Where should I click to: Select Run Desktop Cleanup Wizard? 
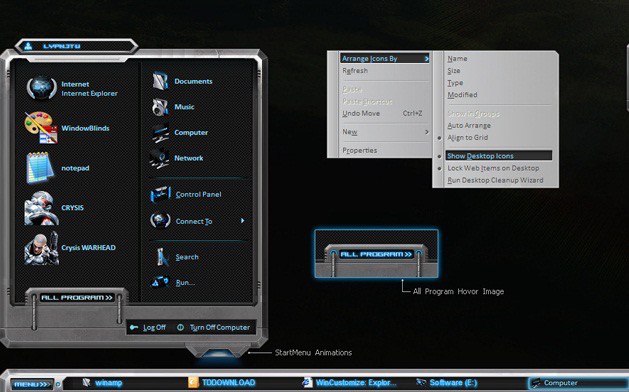(x=496, y=180)
